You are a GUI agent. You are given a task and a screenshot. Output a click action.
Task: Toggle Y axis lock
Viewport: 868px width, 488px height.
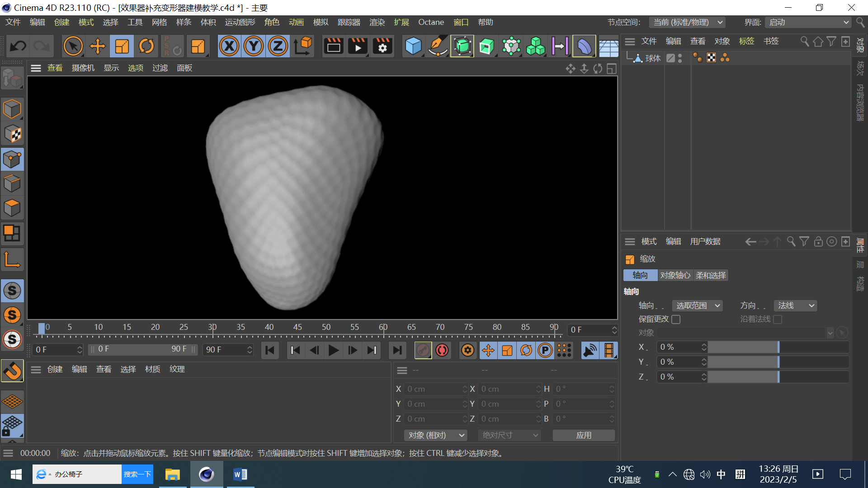click(254, 46)
